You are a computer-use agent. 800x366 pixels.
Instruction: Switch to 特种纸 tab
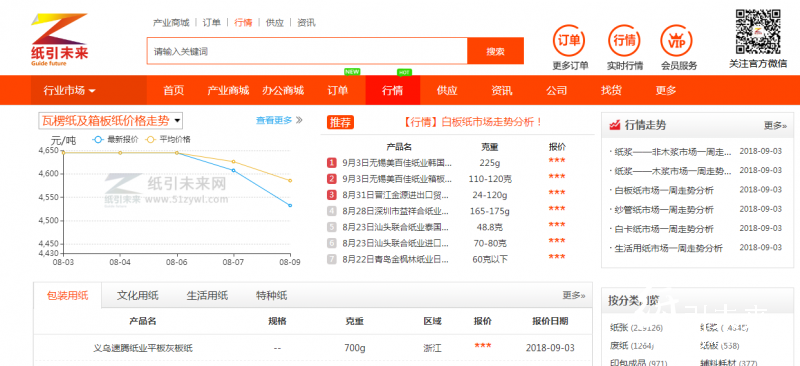[271, 296]
